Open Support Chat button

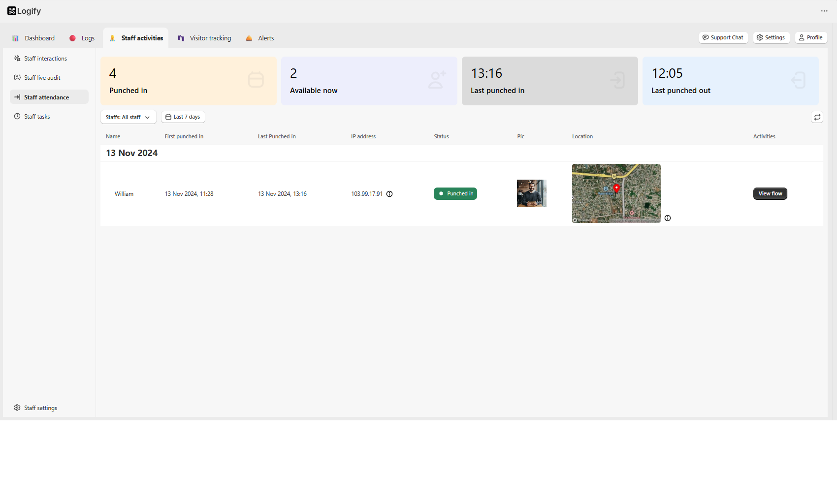click(723, 37)
